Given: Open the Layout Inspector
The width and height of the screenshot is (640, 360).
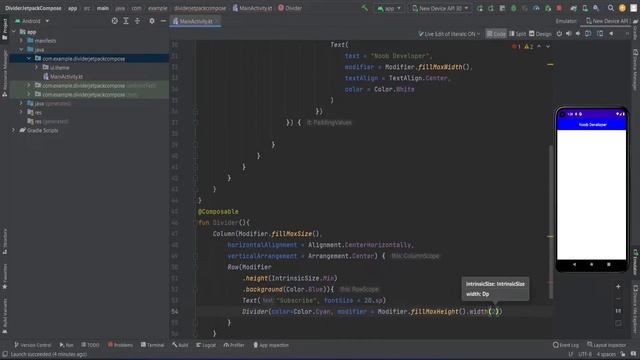Looking at the screenshot, I should tap(606, 345).
